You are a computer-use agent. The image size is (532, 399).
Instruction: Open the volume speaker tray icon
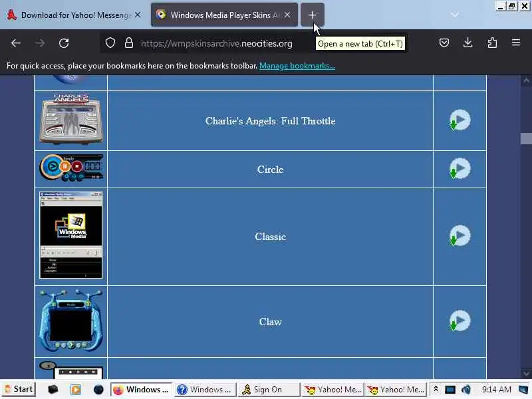466,390
